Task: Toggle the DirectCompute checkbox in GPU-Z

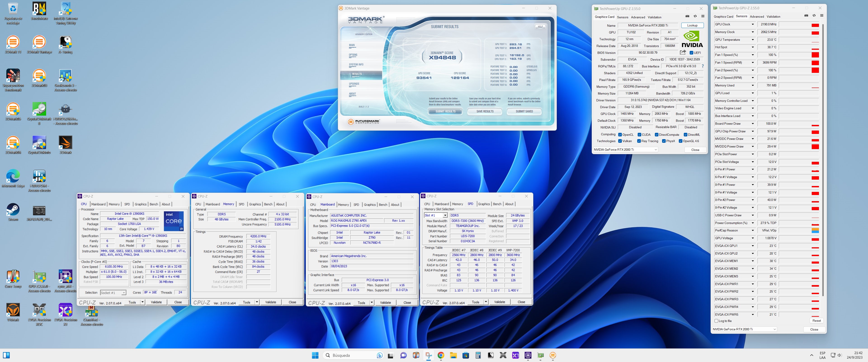Action: pyautogui.click(x=656, y=135)
